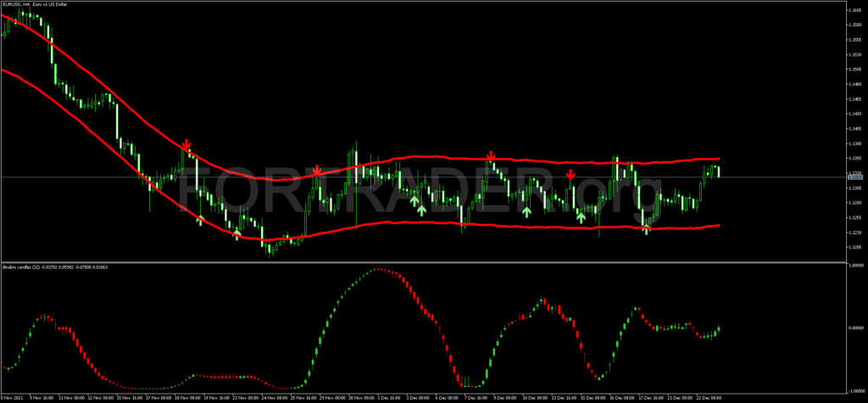Select the red sell arrow near 29 Nov
Image resolution: width=868 pixels, height=403 pixels.
[316, 171]
